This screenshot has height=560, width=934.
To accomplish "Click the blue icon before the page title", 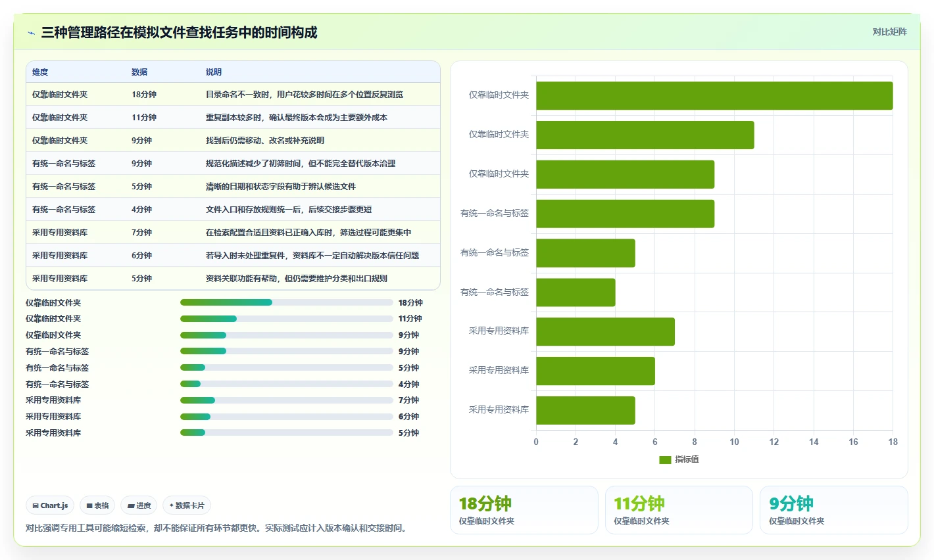I will click(31, 33).
